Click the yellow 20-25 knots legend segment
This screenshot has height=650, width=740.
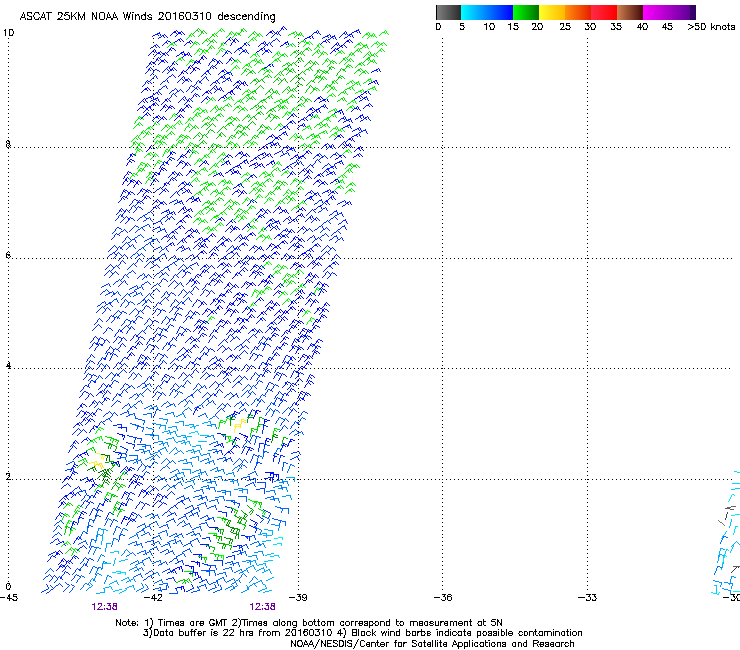552,12
